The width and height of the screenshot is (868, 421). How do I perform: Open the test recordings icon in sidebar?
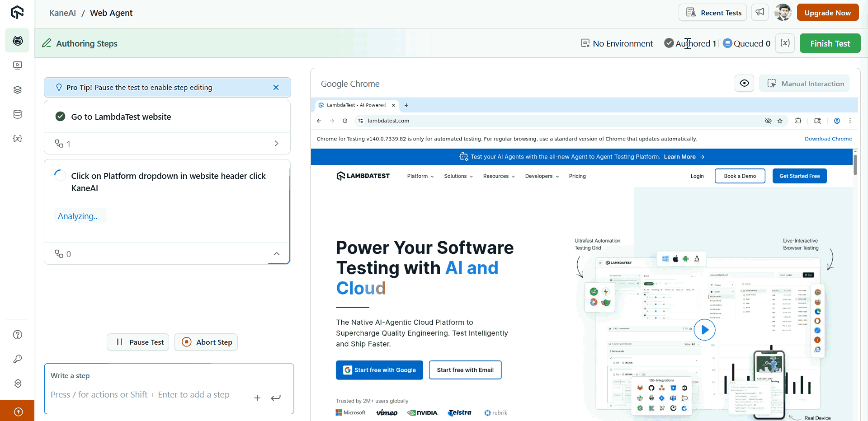point(17,65)
